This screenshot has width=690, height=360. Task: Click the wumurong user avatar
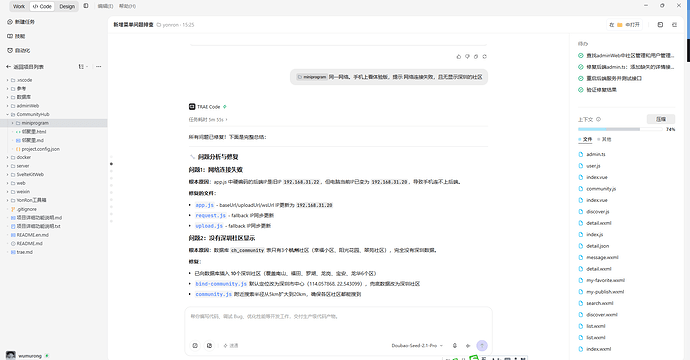[11, 356]
